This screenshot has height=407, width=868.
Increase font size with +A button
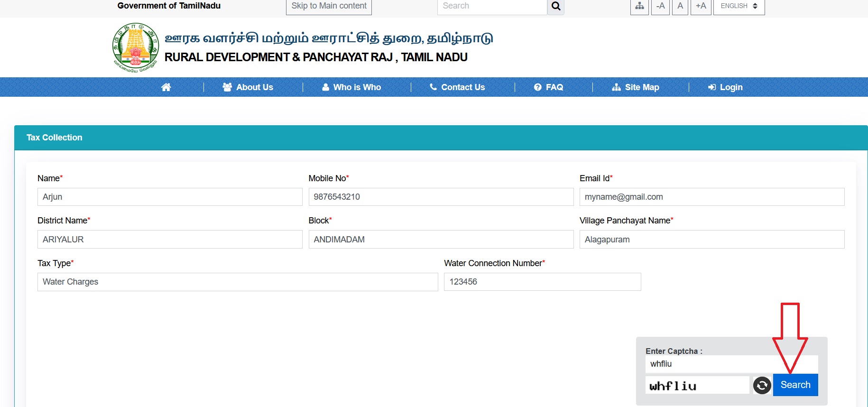(701, 6)
